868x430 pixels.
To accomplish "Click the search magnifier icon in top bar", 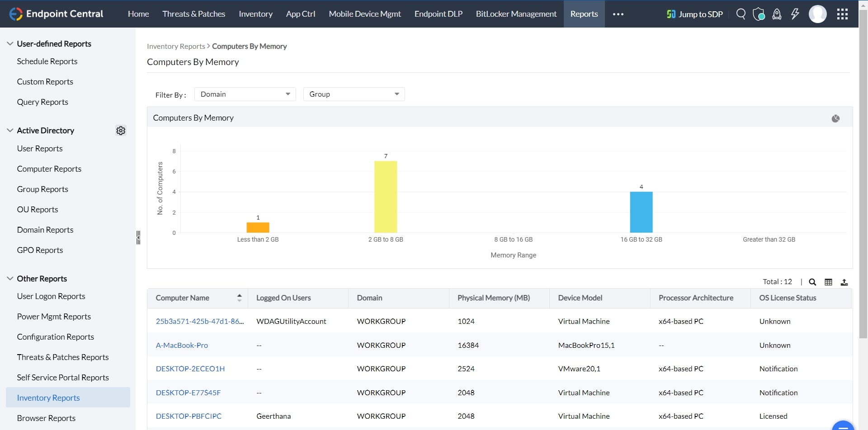I will tap(741, 14).
